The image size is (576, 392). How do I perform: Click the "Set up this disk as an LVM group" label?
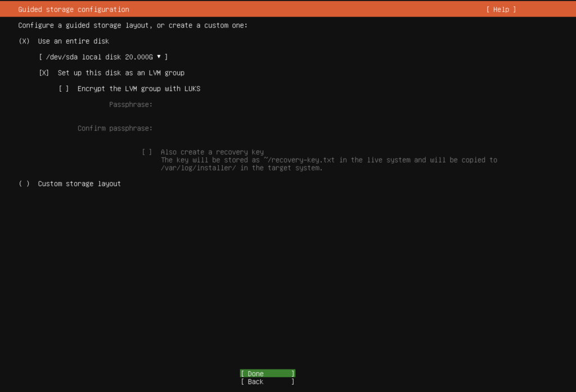[121, 73]
